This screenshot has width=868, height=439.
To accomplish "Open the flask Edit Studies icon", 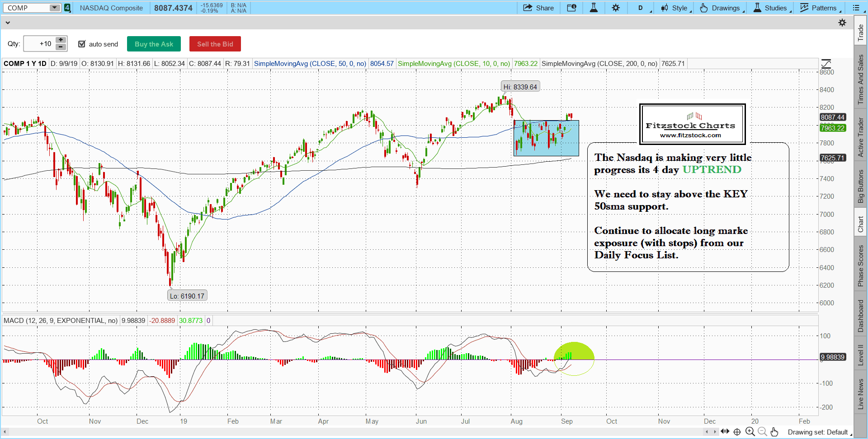I will point(594,8).
